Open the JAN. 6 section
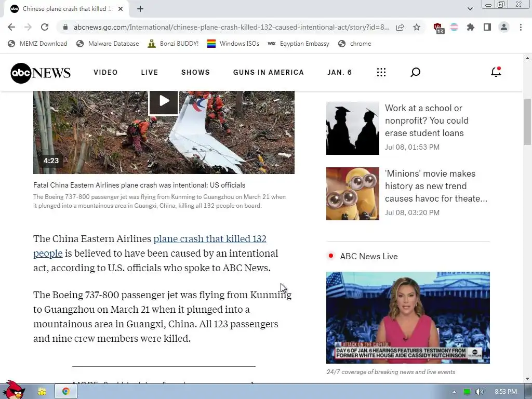Screen dimensions: 532x399 click(339, 72)
